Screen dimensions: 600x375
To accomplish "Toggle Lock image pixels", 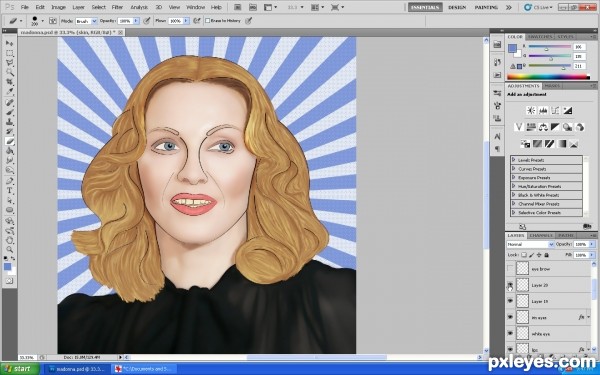I will click(531, 255).
